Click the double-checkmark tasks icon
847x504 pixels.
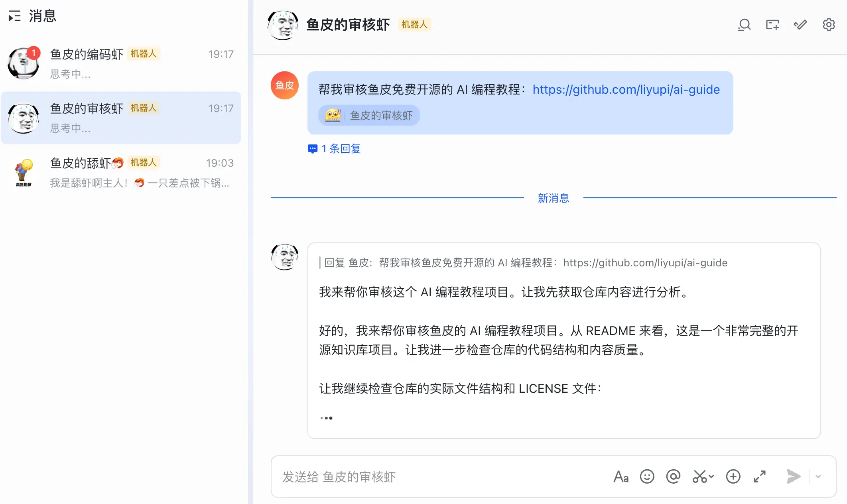800,25
